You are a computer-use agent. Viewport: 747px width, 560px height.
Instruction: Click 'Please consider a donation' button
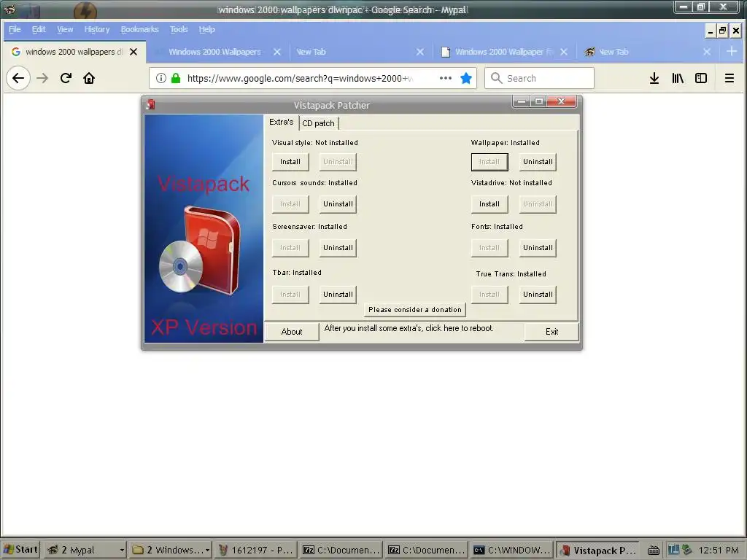[x=415, y=309]
